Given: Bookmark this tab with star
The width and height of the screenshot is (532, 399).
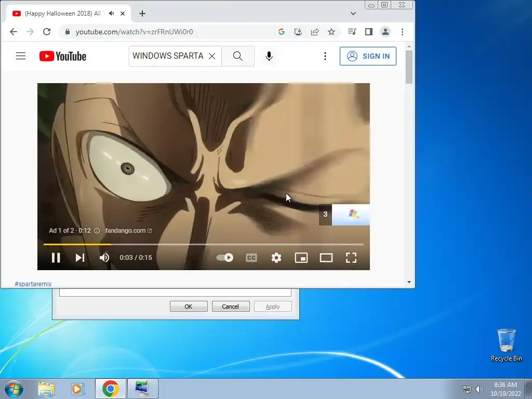Looking at the screenshot, I should click(x=331, y=32).
